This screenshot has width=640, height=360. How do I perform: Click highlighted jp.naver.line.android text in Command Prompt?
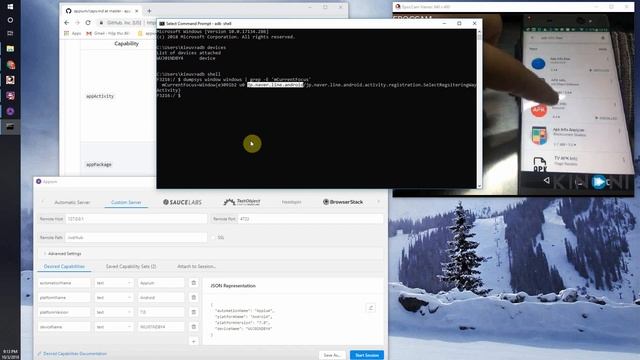pyautogui.click(x=275, y=84)
